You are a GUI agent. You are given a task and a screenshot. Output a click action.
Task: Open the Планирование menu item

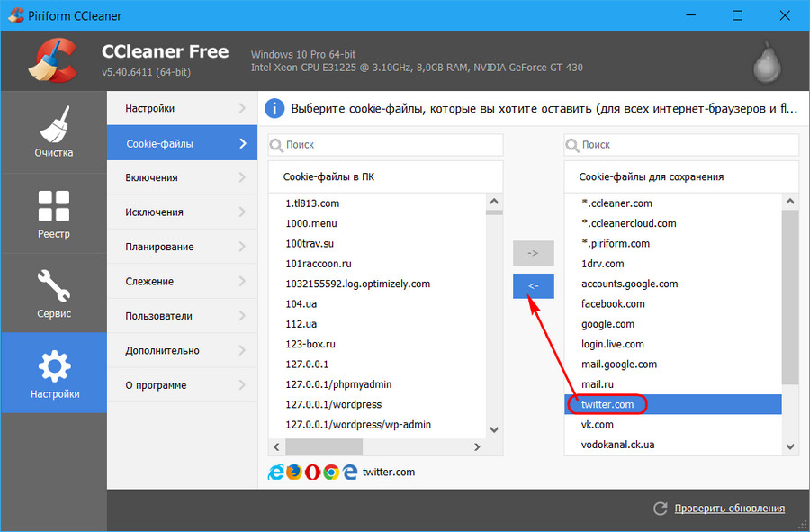click(x=183, y=247)
